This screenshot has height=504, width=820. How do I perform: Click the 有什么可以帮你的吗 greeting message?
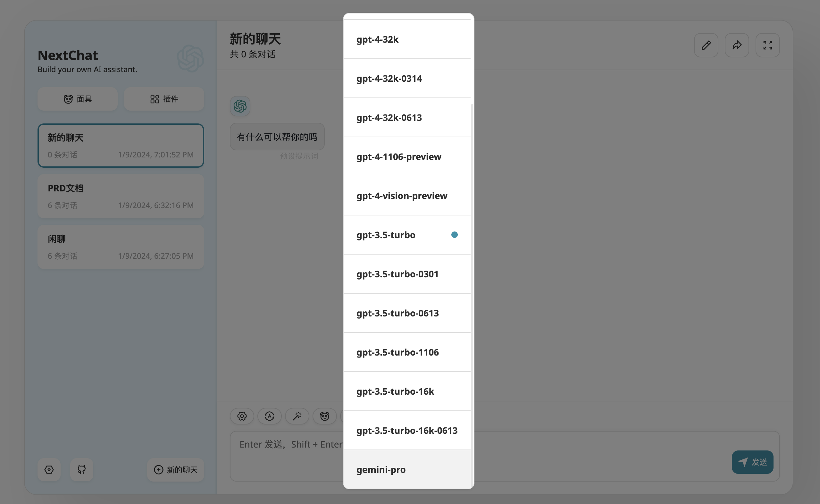[277, 137]
